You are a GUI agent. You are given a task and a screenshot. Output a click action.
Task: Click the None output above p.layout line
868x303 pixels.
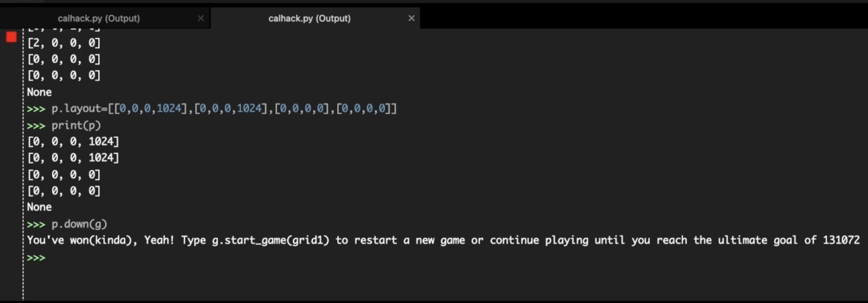[x=39, y=92]
